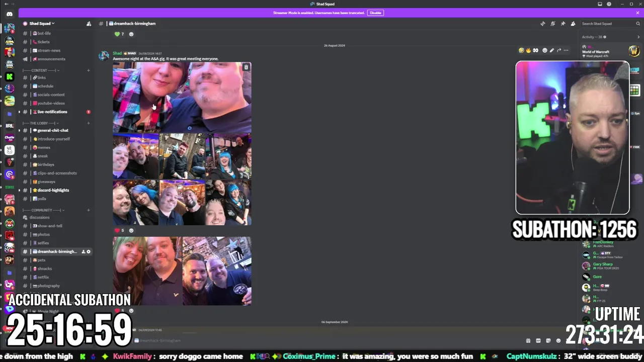The width and height of the screenshot is (644, 362).
Task: Click Shad's username on the message
Action: click(117, 53)
